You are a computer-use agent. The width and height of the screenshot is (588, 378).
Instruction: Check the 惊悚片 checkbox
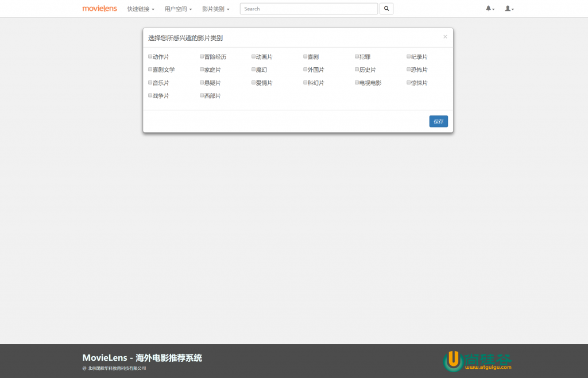pyautogui.click(x=409, y=83)
